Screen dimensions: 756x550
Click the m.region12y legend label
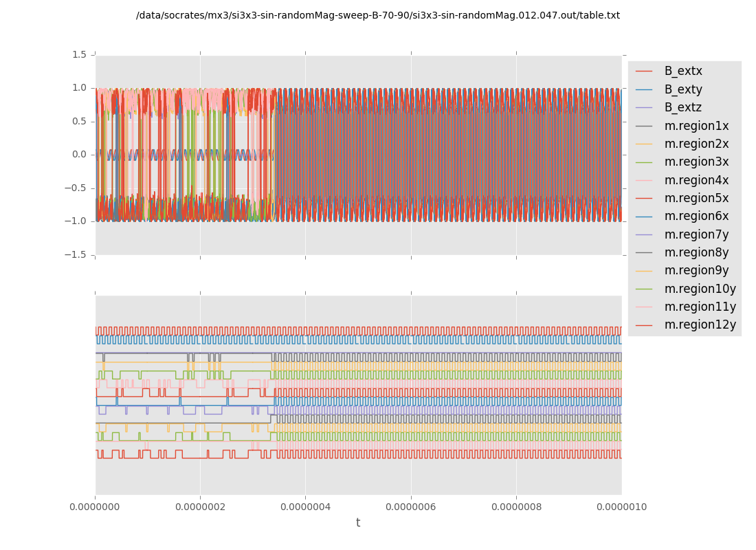point(700,324)
